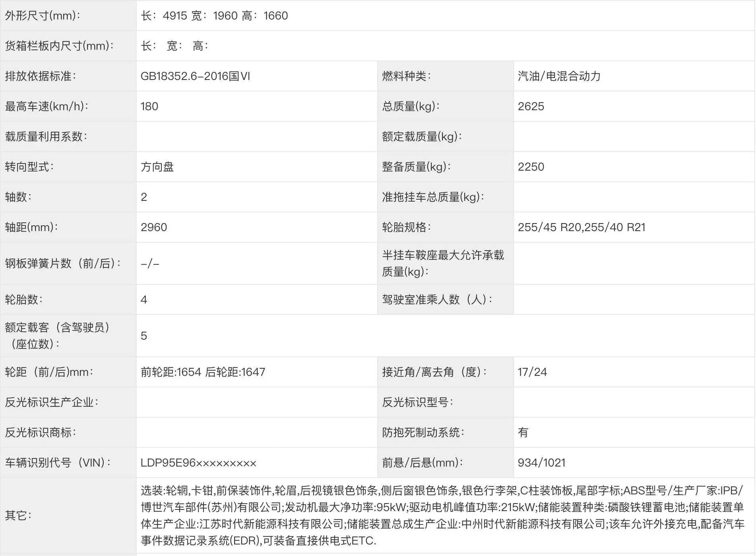Image resolution: width=756 pixels, height=556 pixels.
Task: Click the 反光标识商标 label
Action: click(41, 432)
